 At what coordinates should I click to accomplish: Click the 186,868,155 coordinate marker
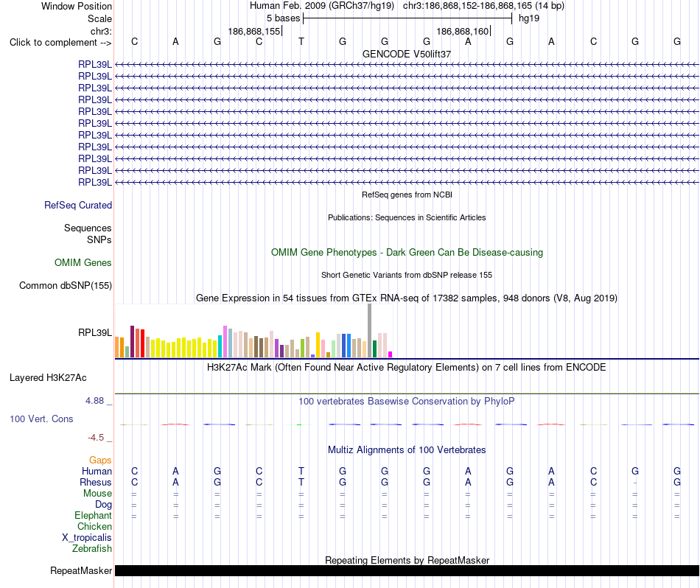coord(254,31)
